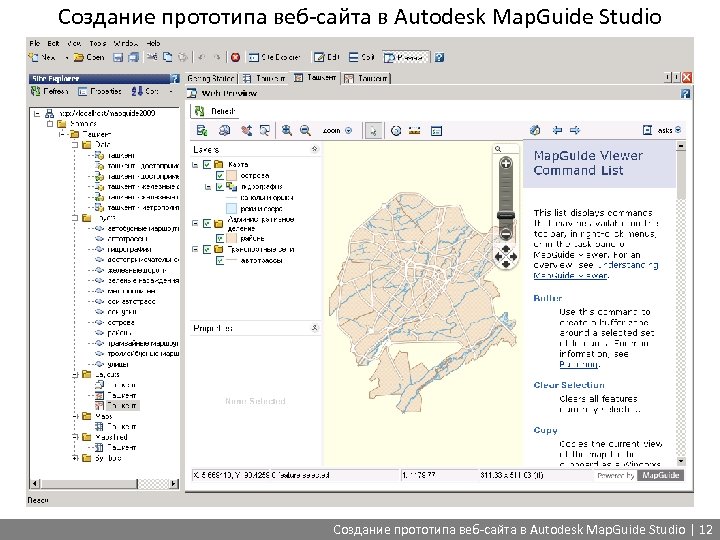
Task: Click the pan arrows control on map
Action: [506, 256]
